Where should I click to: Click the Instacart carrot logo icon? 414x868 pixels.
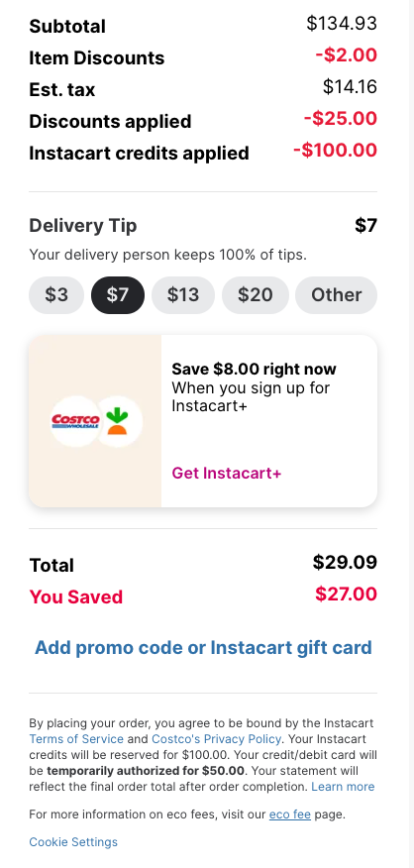click(117, 421)
